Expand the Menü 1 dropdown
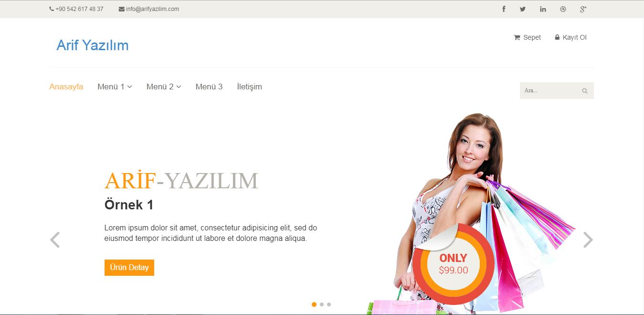The width and height of the screenshot is (644, 315). [115, 87]
